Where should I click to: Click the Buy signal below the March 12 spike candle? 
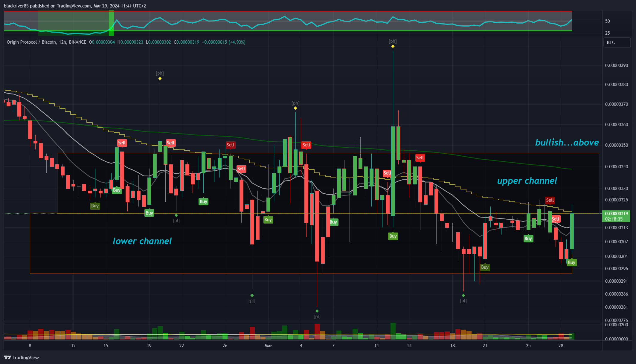[x=393, y=236]
